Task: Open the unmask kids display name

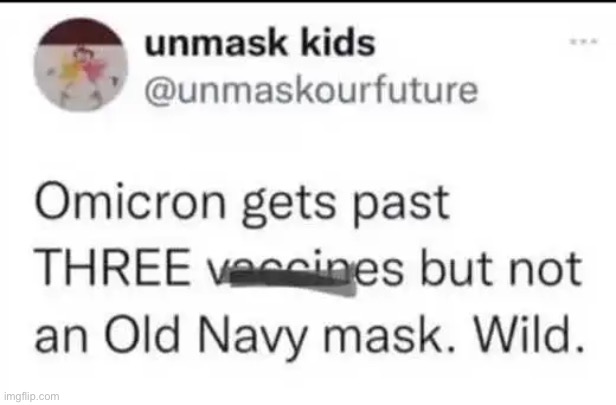Action: click(x=260, y=43)
